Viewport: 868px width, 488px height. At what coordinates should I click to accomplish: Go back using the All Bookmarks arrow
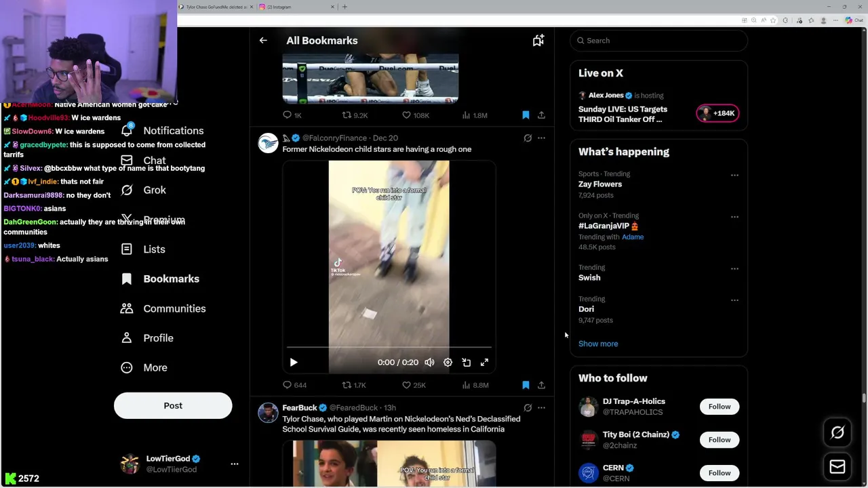(x=263, y=41)
